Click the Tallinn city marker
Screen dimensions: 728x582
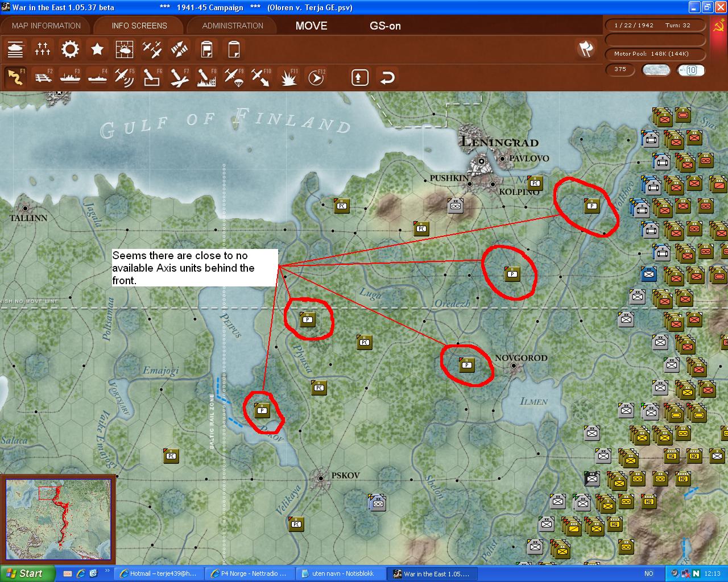(24, 209)
